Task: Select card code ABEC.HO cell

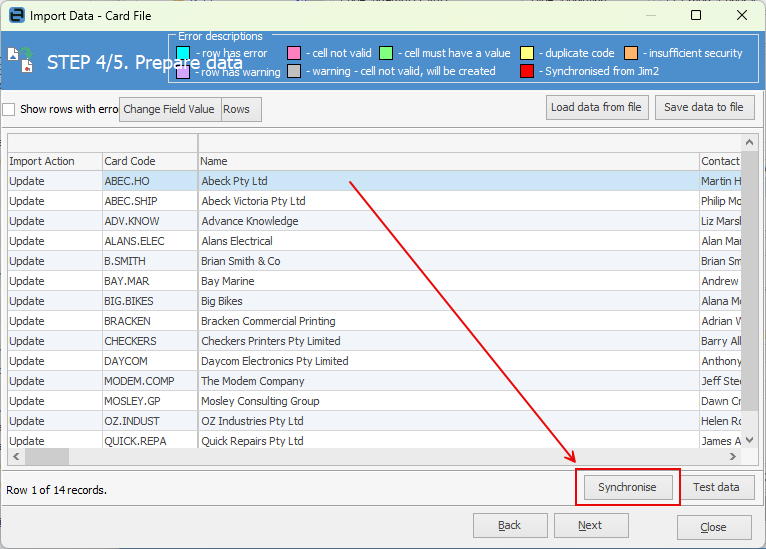Action: (149, 181)
